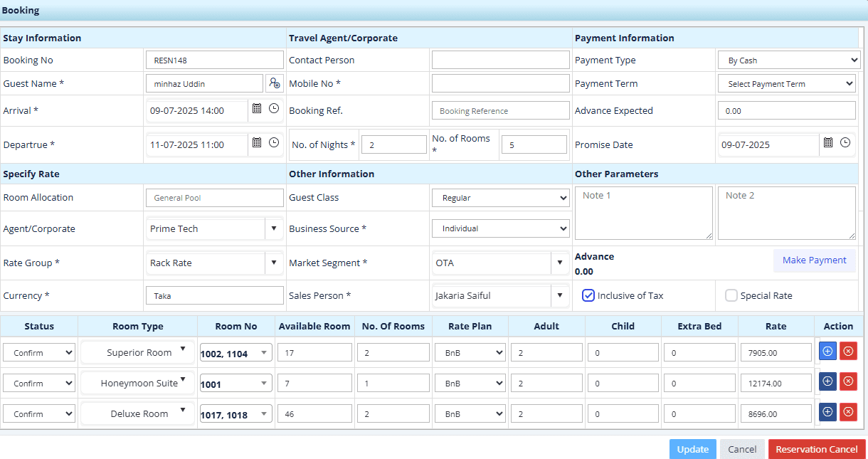Enable the Special Rate checkbox

(x=731, y=296)
